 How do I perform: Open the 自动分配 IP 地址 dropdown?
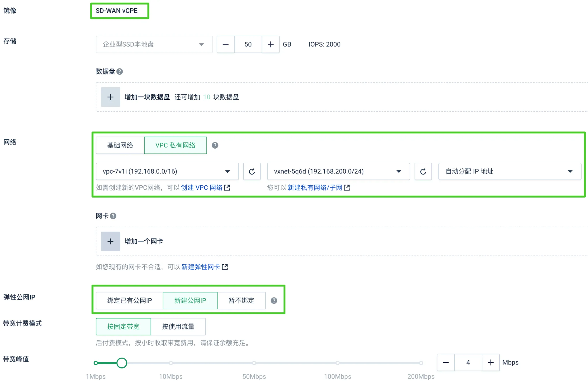pyautogui.click(x=510, y=171)
